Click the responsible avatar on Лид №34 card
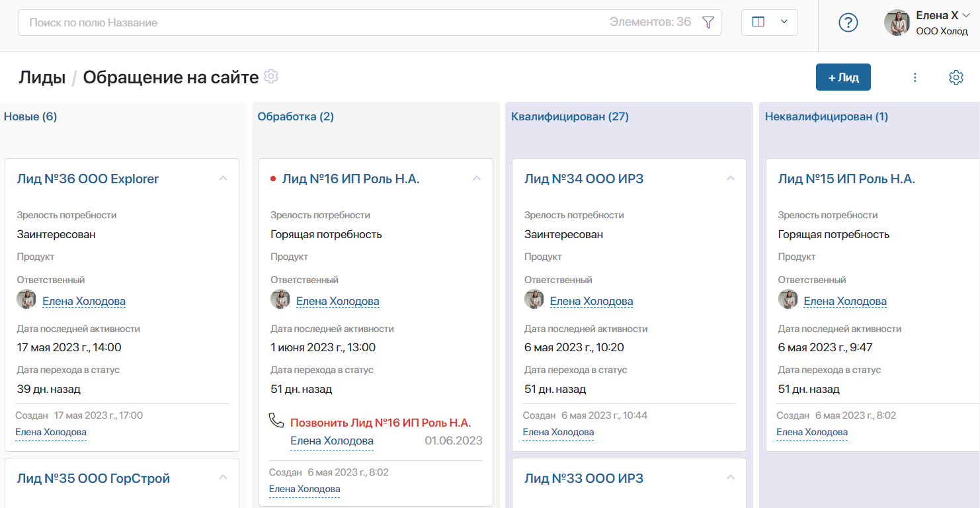Screen dimensions: 980x508 tap(534, 299)
